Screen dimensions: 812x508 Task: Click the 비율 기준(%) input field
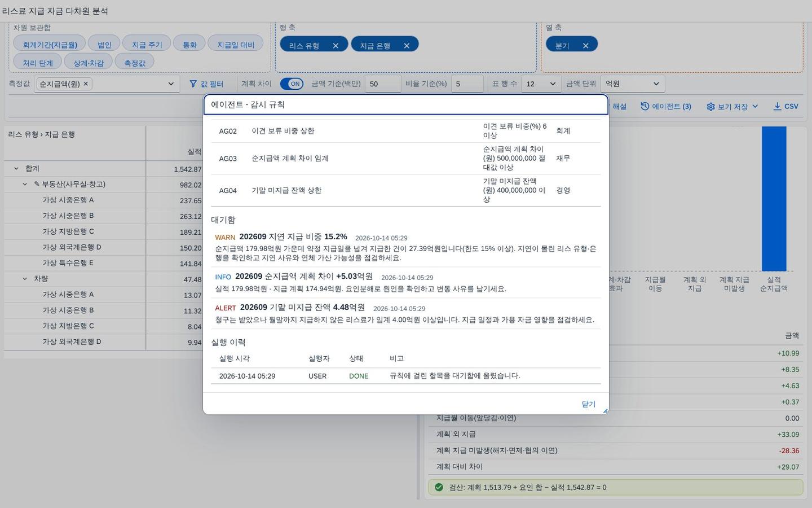[467, 84]
